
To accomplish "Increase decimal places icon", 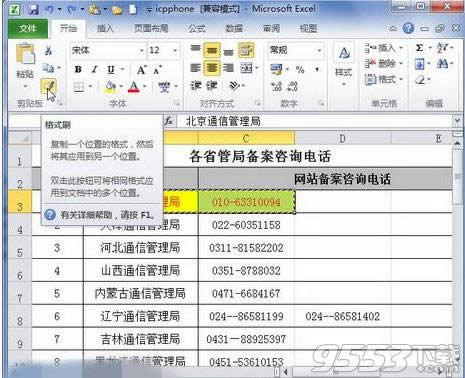I will coord(277,87).
